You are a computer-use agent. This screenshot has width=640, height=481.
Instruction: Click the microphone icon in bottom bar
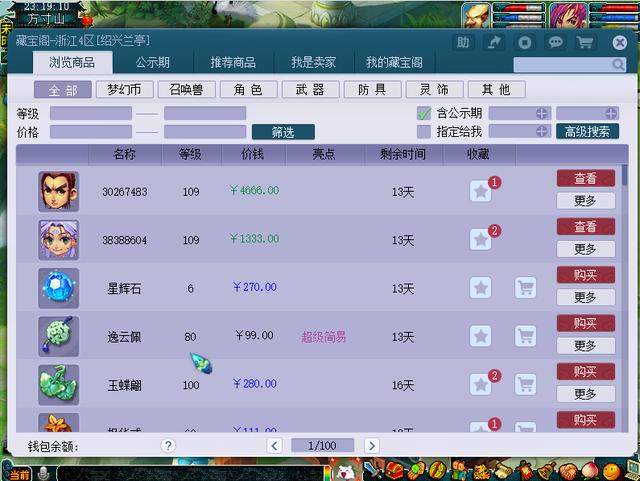click(43, 474)
